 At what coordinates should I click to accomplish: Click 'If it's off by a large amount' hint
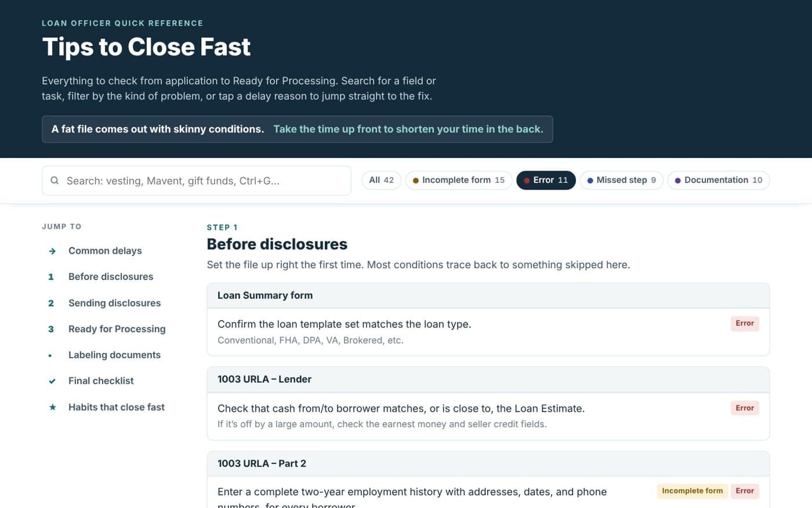point(382,424)
